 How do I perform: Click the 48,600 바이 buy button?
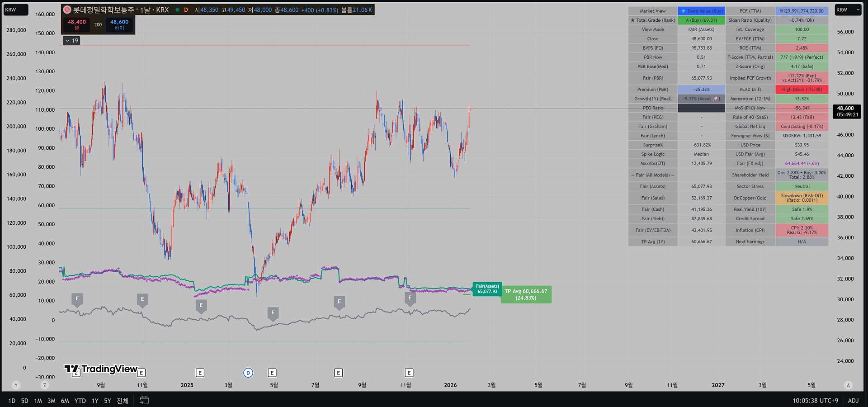(x=119, y=24)
